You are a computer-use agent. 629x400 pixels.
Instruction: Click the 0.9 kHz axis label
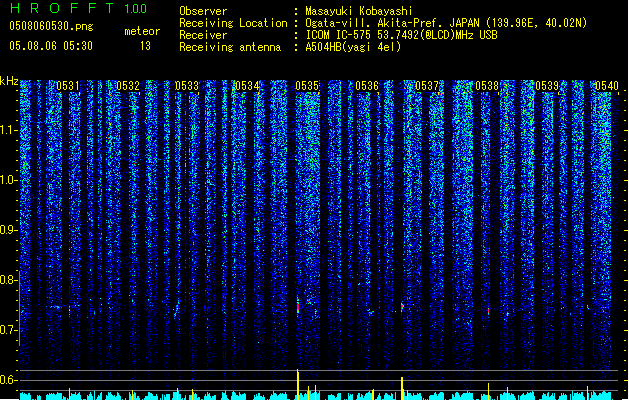pos(8,230)
